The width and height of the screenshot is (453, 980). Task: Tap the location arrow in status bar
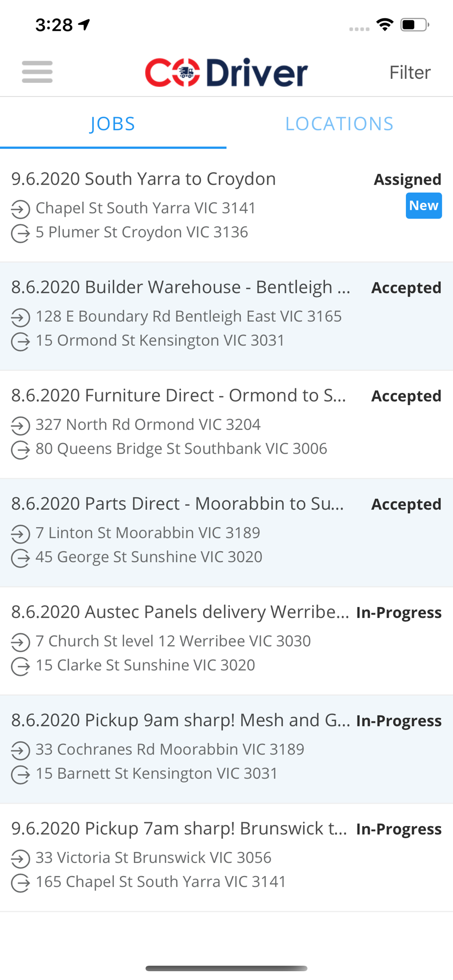click(85, 24)
